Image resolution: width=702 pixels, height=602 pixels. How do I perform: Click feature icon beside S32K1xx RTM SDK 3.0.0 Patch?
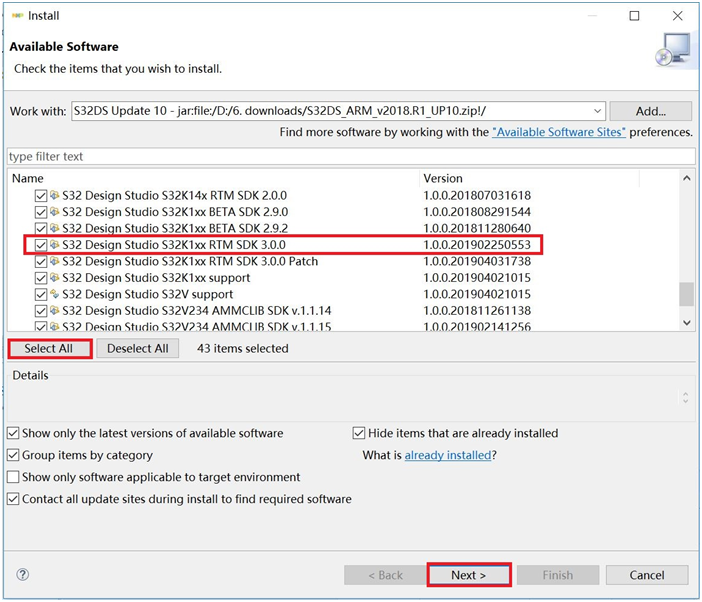point(54,262)
